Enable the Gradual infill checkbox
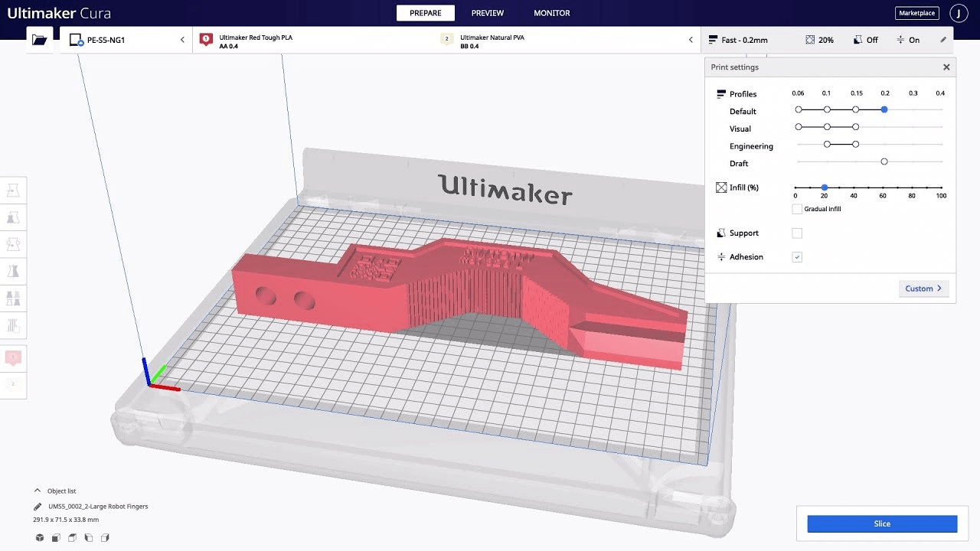Screen dimensions: 980x551 point(797,209)
